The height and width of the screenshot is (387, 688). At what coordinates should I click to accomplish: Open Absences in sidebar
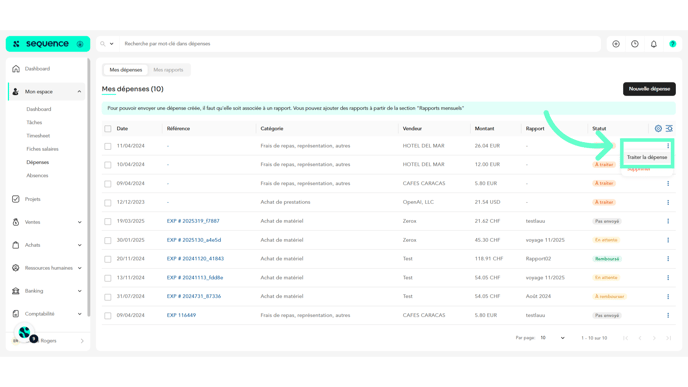coord(37,176)
